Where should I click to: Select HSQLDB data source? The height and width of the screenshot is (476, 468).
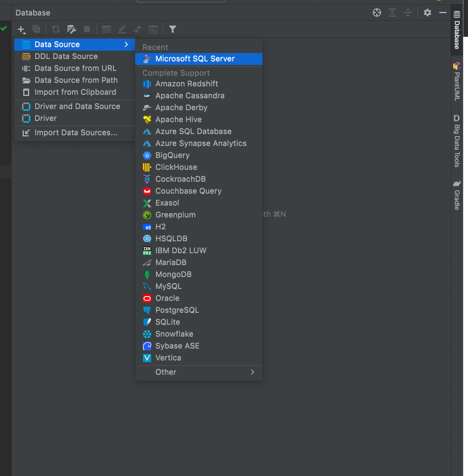(199, 239)
